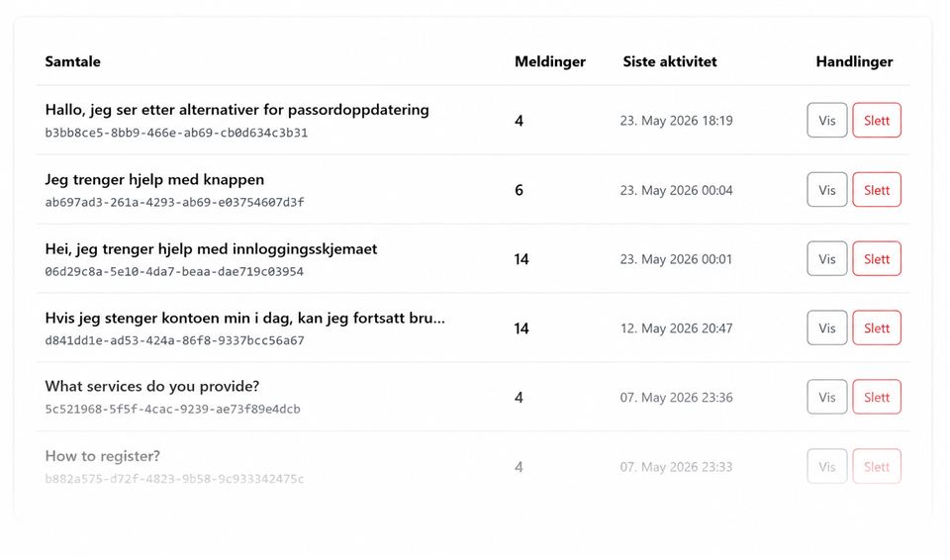The width and height of the screenshot is (950, 560).
Task: Delete the passordoppdatering conversation with Slett
Action: point(877,120)
